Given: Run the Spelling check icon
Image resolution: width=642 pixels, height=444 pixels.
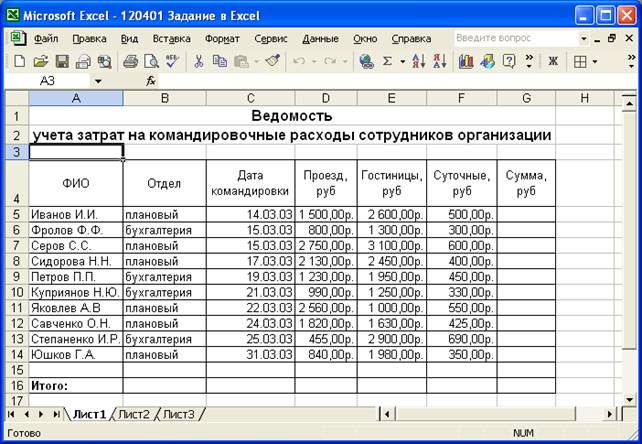Looking at the screenshot, I should coord(173,62).
